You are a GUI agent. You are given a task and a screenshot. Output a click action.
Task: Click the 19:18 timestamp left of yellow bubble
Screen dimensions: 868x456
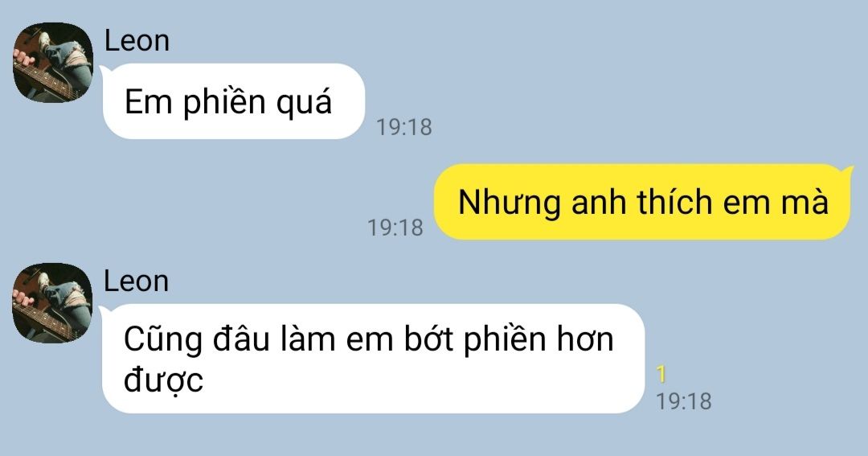(x=395, y=228)
